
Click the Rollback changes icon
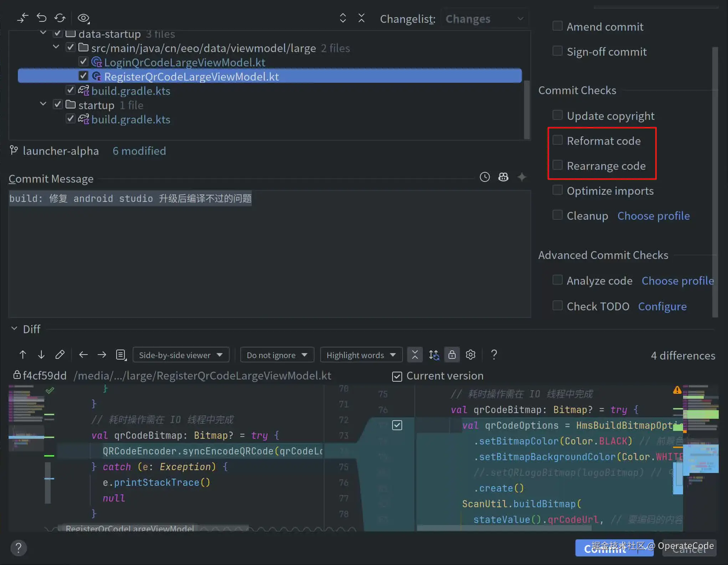[x=41, y=18]
